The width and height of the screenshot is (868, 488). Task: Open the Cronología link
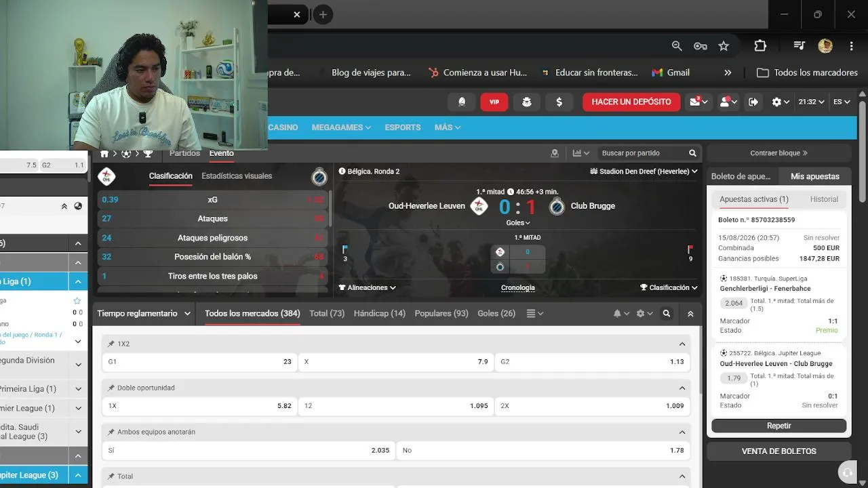(518, 287)
